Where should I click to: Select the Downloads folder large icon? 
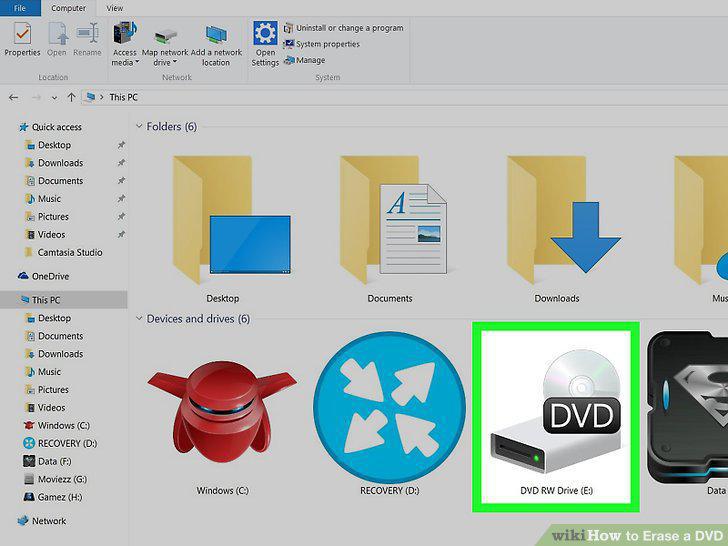tap(563, 220)
